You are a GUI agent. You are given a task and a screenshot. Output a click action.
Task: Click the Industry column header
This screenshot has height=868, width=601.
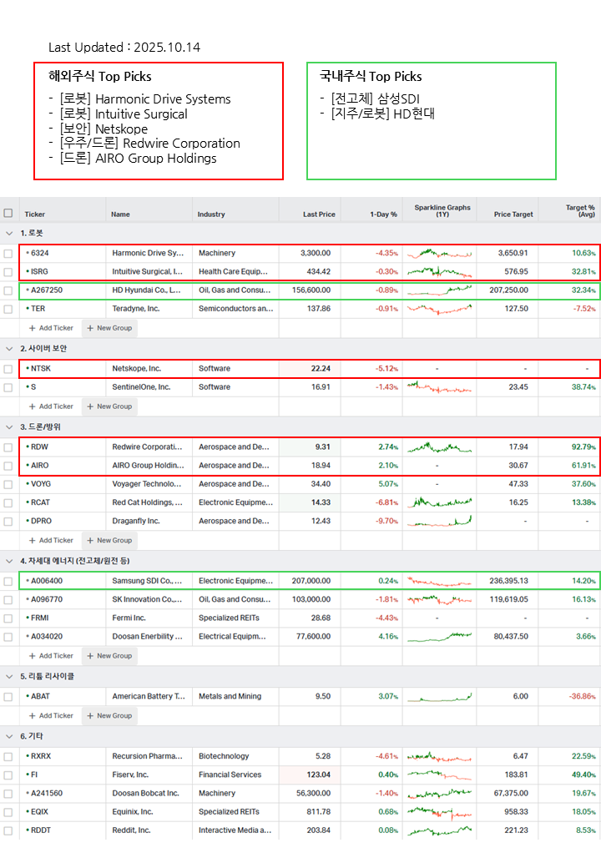[211, 214]
